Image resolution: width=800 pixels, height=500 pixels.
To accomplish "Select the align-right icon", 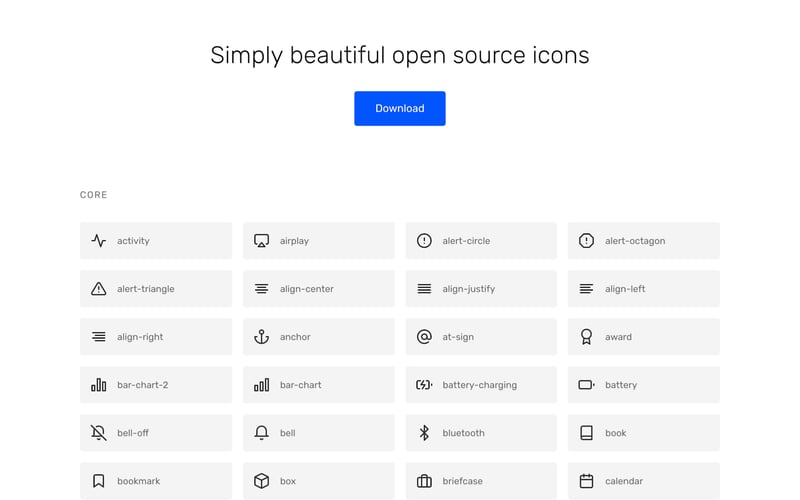I will coord(98,337).
